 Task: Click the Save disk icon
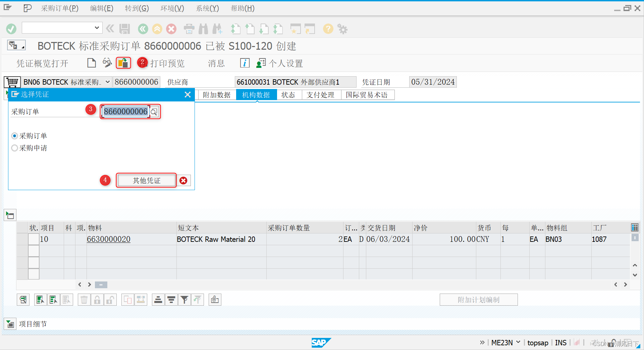pyautogui.click(x=125, y=29)
